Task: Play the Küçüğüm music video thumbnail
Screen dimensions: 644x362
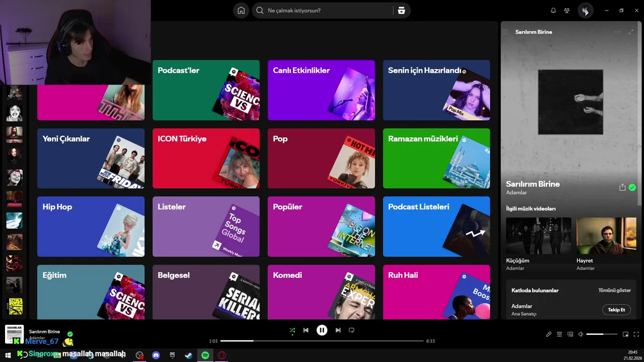Action: pos(538,236)
